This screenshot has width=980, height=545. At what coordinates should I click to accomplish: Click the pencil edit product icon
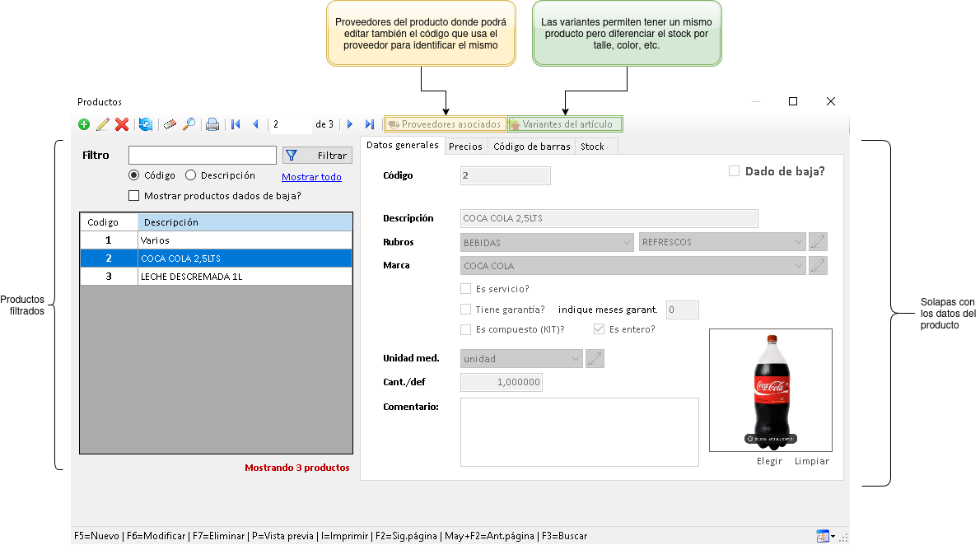pyautogui.click(x=103, y=124)
